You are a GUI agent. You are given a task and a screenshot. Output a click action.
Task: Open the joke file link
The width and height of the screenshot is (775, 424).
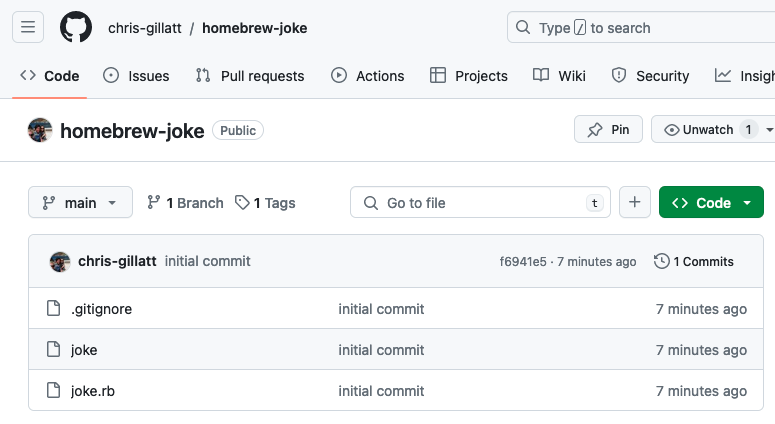pyautogui.click(x=84, y=350)
